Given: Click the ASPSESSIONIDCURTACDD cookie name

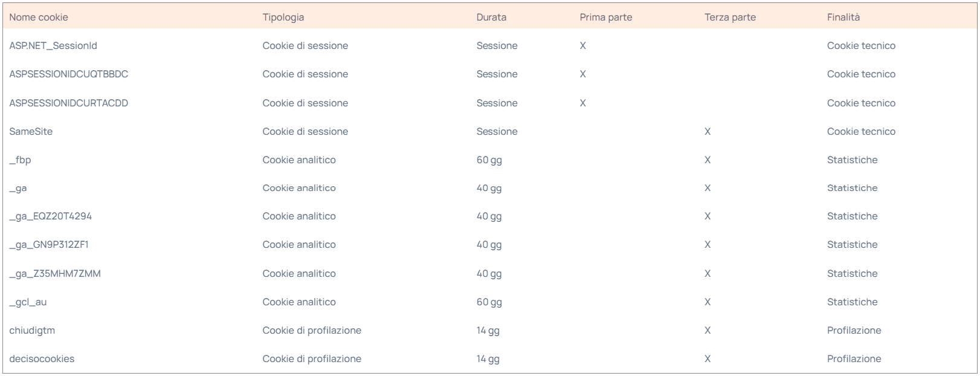Looking at the screenshot, I should (x=69, y=103).
